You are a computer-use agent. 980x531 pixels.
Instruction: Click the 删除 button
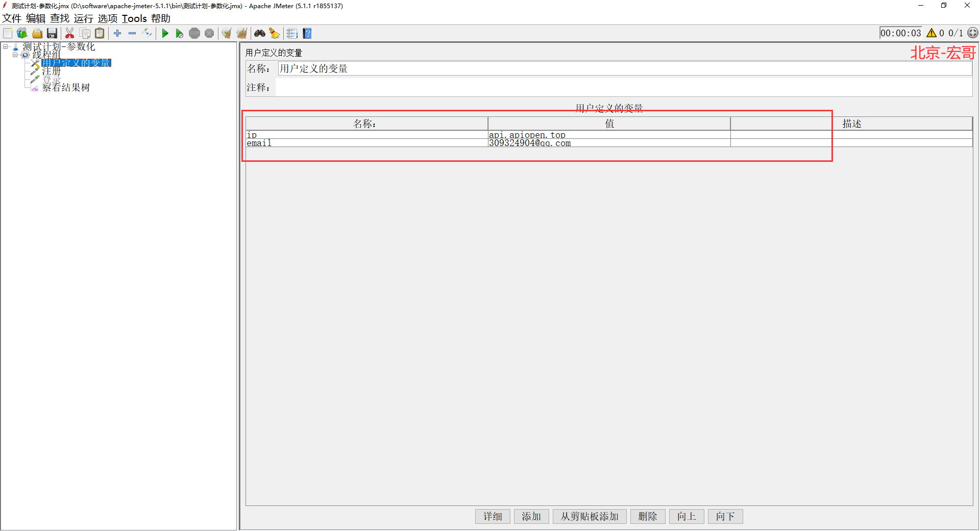[648, 517]
